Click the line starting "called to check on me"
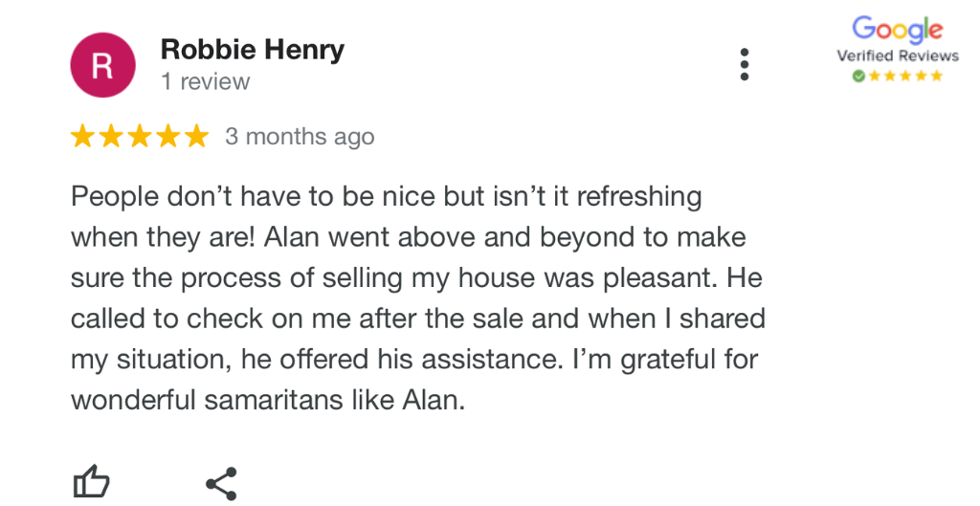Image resolution: width=980 pixels, height=506 pixels. [418, 319]
